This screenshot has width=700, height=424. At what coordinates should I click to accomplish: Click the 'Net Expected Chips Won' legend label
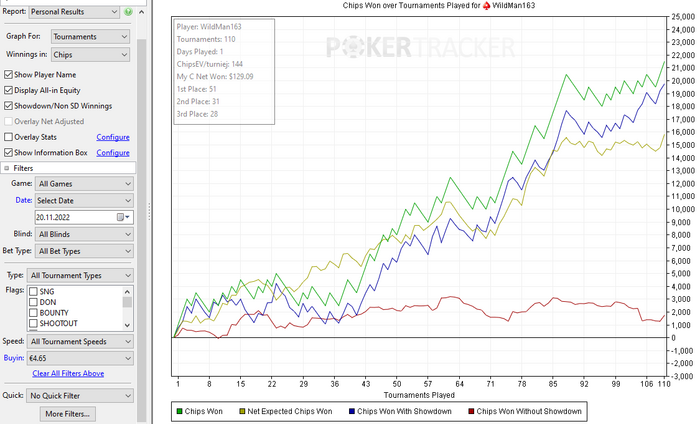click(x=290, y=411)
